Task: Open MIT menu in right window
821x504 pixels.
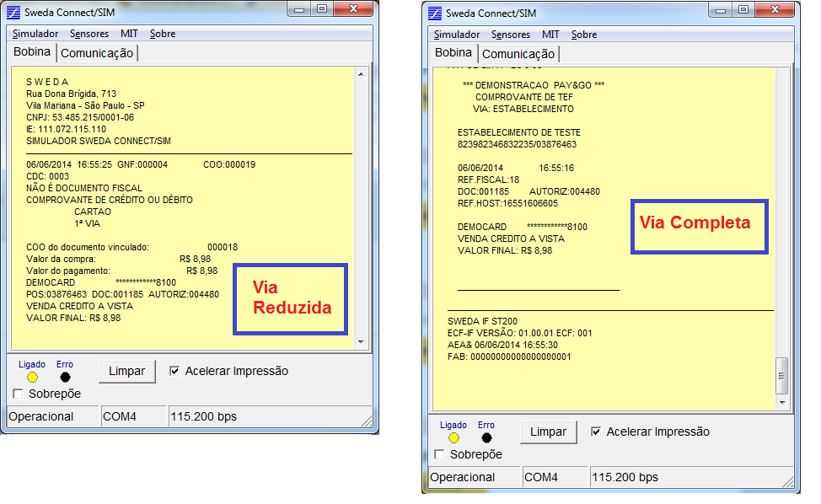Action: [x=550, y=35]
